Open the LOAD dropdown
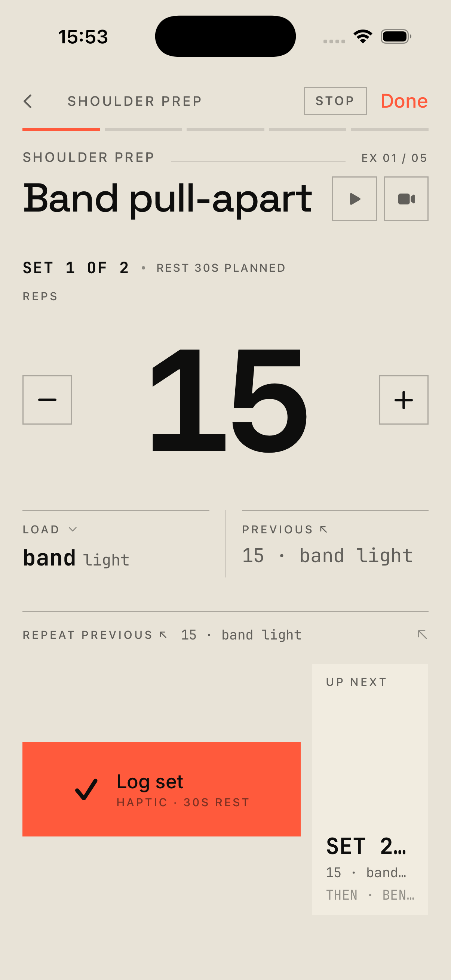 [73, 529]
